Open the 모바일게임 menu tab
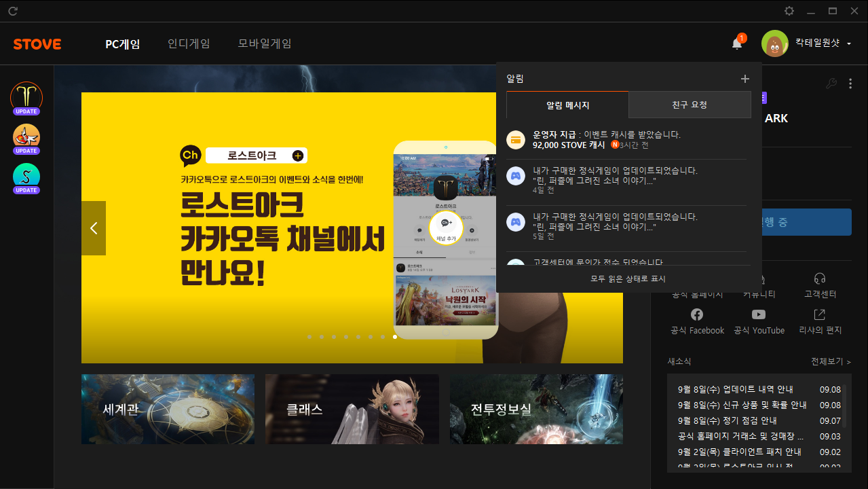This screenshot has width=868, height=489. coord(265,44)
